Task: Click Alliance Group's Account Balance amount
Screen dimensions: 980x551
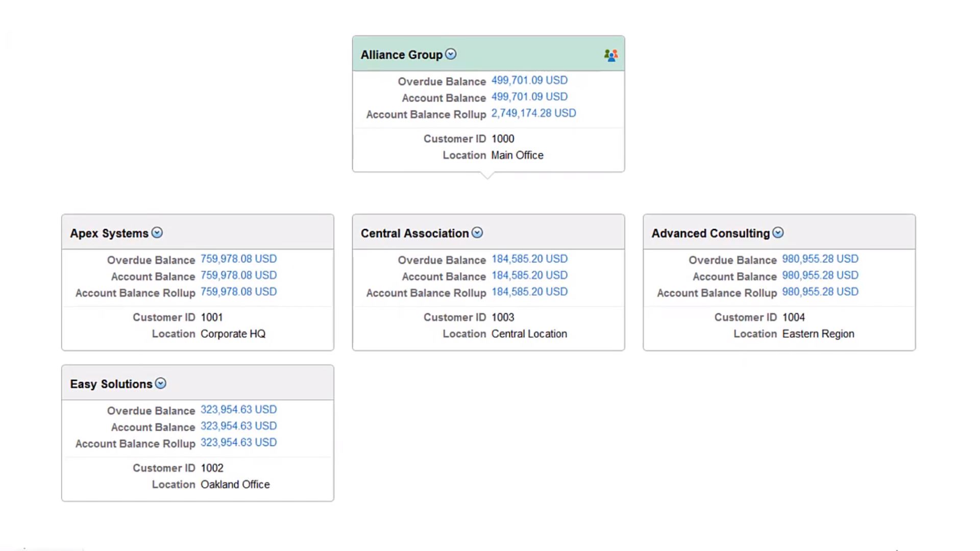Action: (x=529, y=97)
